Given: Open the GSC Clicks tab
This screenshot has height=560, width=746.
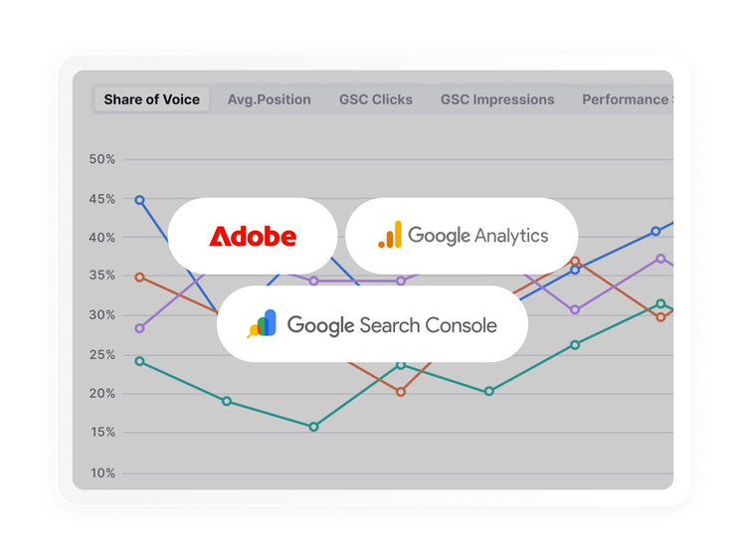Looking at the screenshot, I should point(376,99).
